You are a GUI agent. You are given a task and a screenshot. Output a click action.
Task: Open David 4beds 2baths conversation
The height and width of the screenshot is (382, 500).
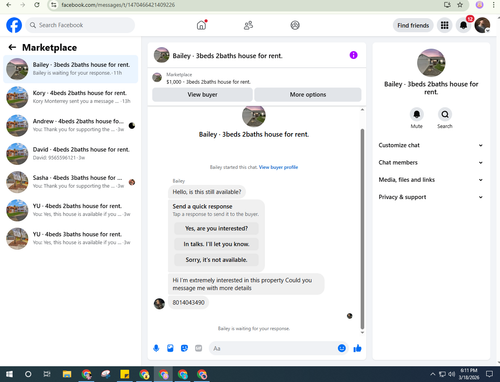coord(71,154)
